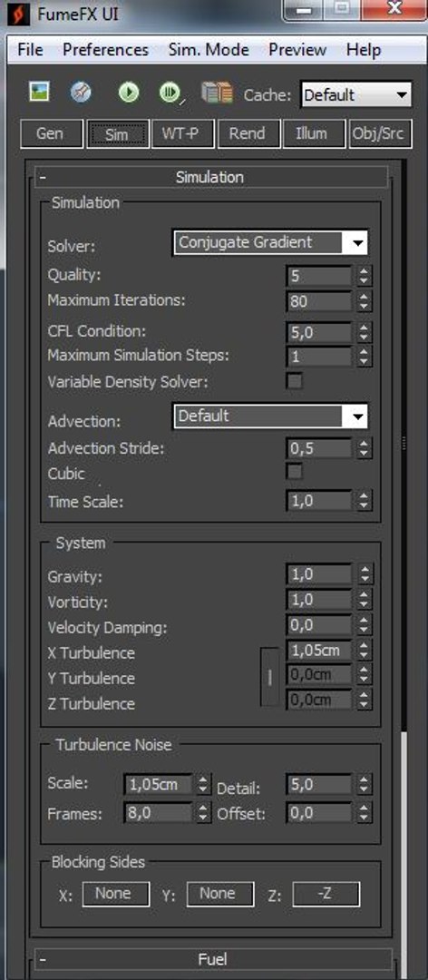Toggle the Cubic checkbox
The height and width of the screenshot is (980, 428).
(295, 471)
